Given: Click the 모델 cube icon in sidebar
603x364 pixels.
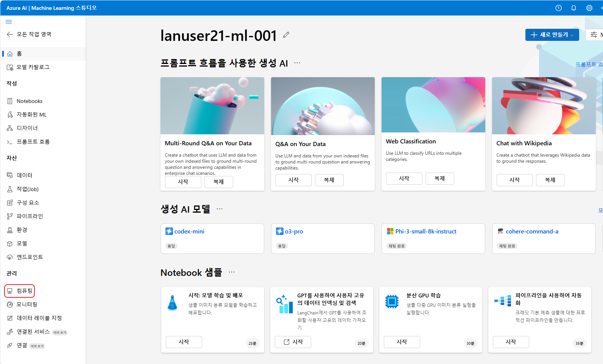Looking at the screenshot, I should tap(10, 244).
